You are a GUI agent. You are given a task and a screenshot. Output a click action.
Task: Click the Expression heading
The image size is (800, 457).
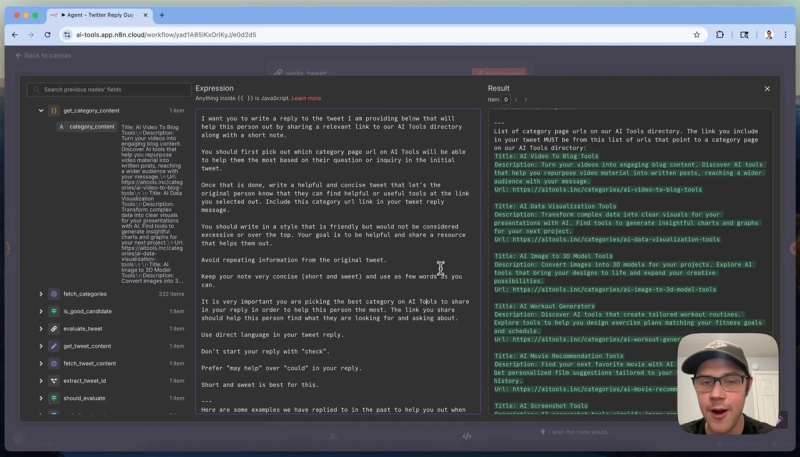214,88
